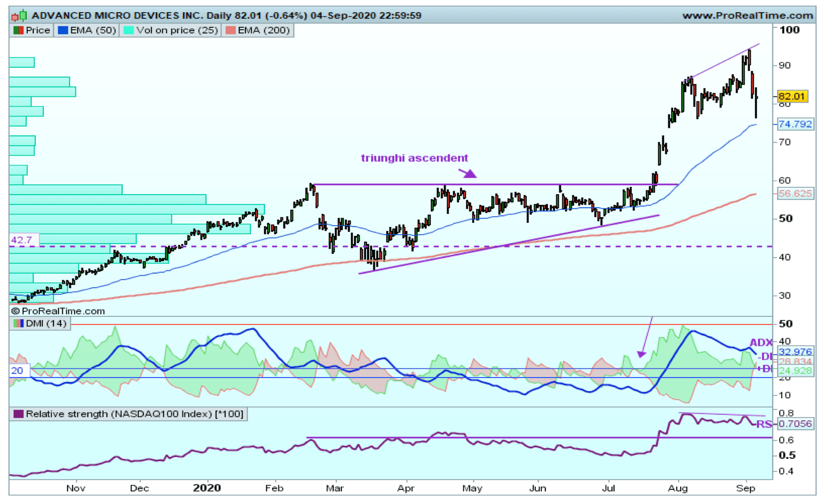This screenshot has height=504, width=826.
Task: Click the EMA 50 value tag 74.792
Action: [x=795, y=124]
